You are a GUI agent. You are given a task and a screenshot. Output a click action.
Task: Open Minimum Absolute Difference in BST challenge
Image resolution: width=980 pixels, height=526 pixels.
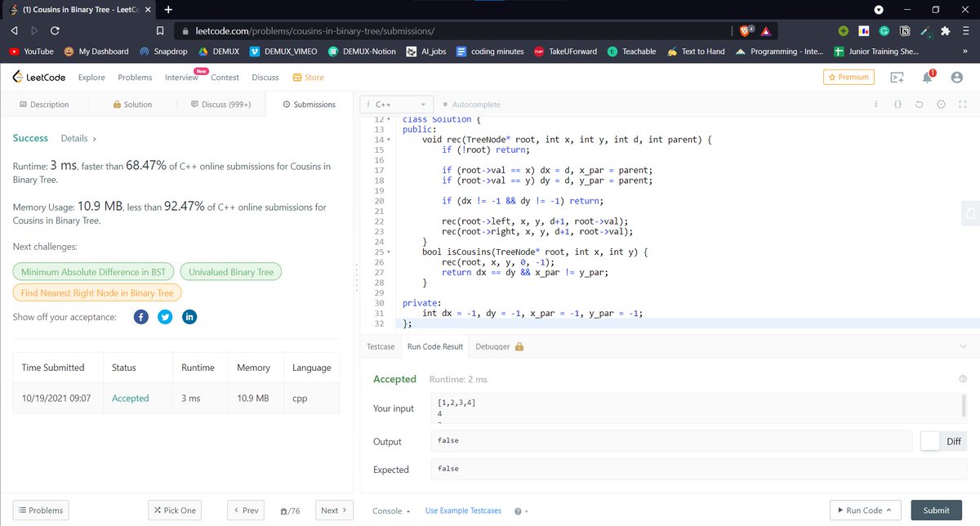coord(93,272)
